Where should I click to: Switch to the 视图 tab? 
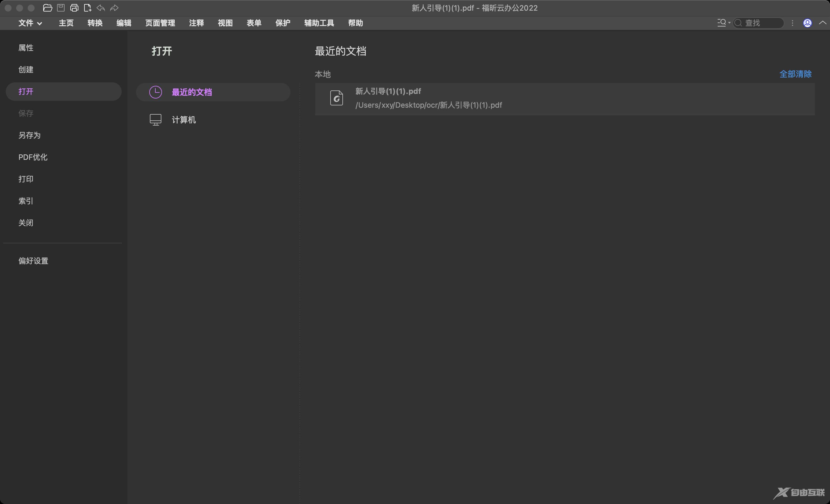click(225, 23)
